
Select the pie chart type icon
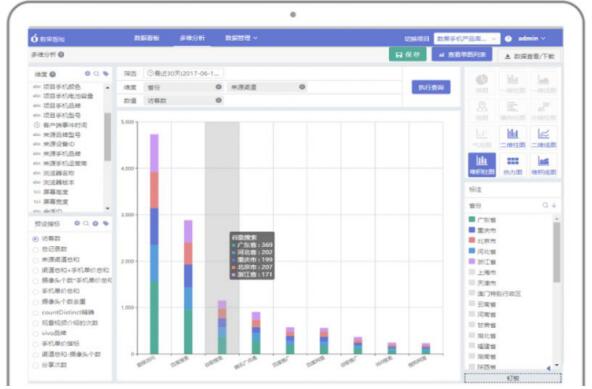(482, 83)
